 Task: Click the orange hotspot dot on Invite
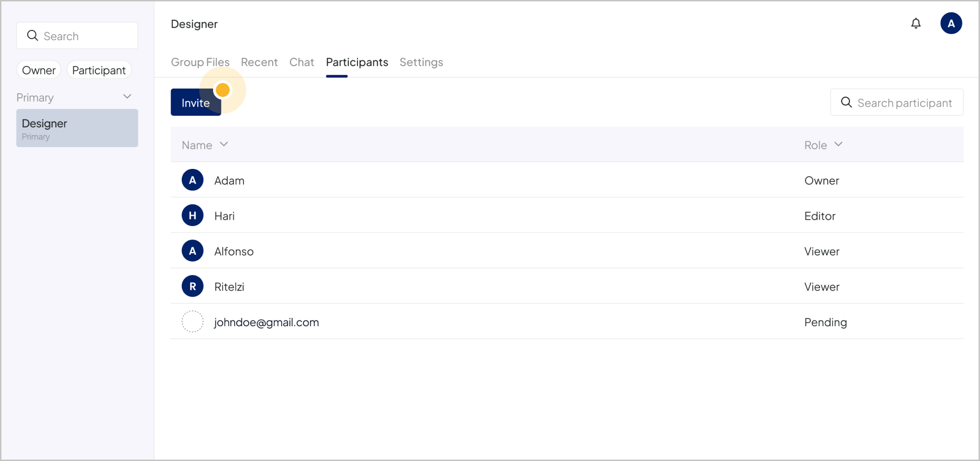(x=223, y=90)
